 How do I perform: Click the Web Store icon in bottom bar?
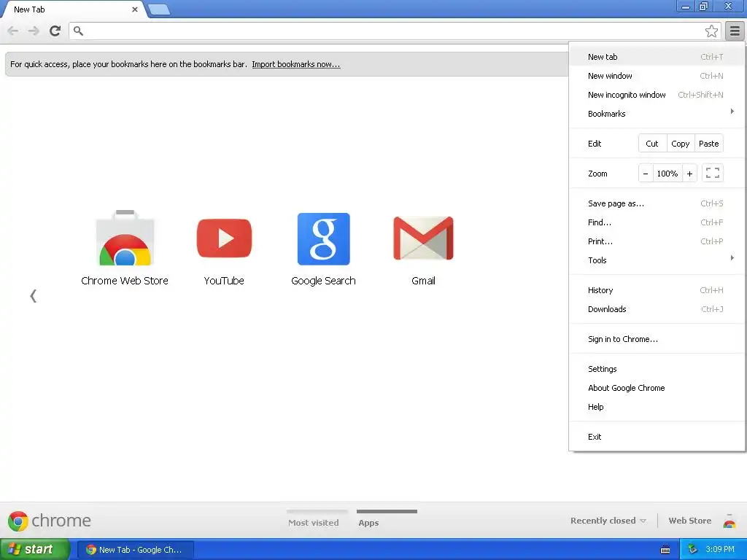(729, 521)
